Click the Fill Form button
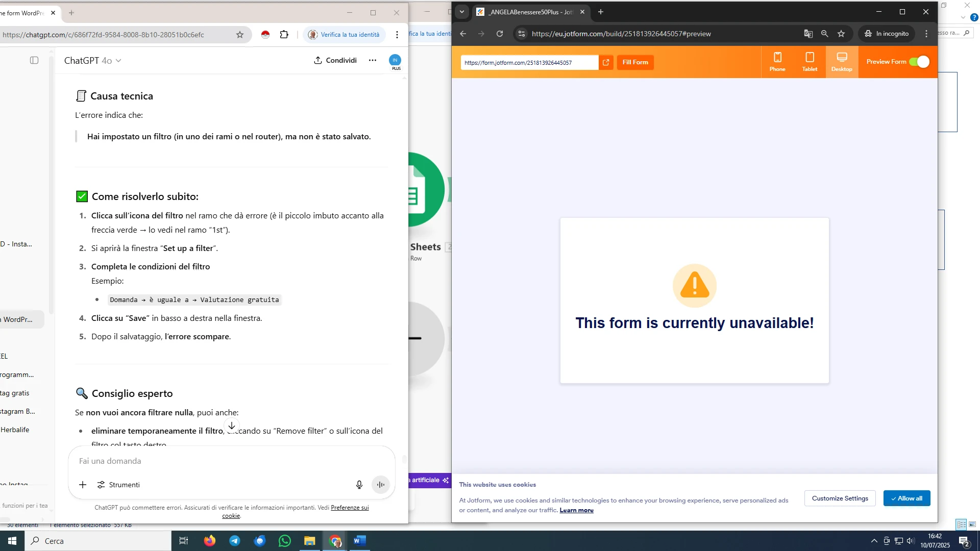This screenshot has width=980, height=551. 635,62
